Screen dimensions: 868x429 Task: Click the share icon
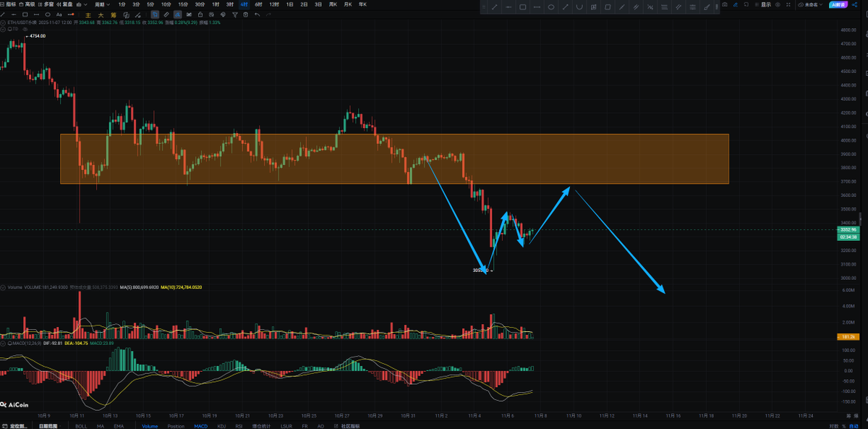[x=854, y=4]
